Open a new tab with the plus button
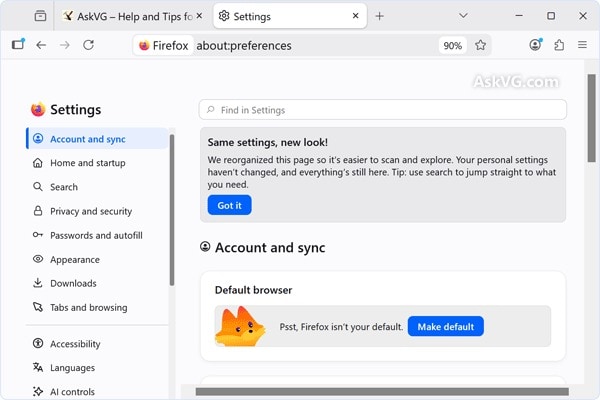 coord(379,16)
